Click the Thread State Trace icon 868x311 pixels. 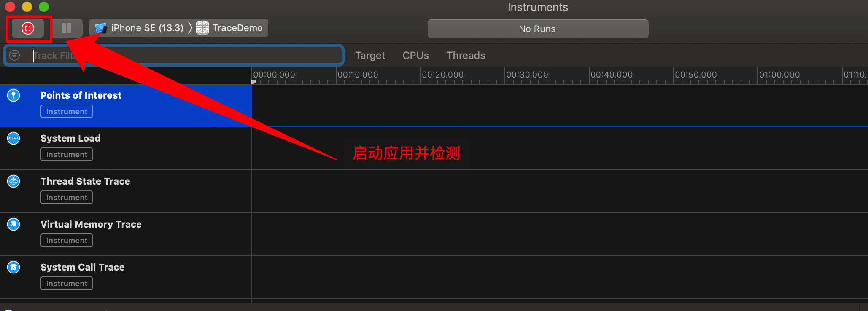13,181
